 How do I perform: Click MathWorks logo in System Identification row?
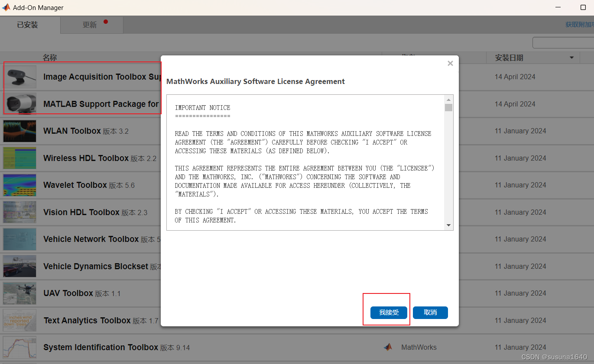(x=388, y=347)
